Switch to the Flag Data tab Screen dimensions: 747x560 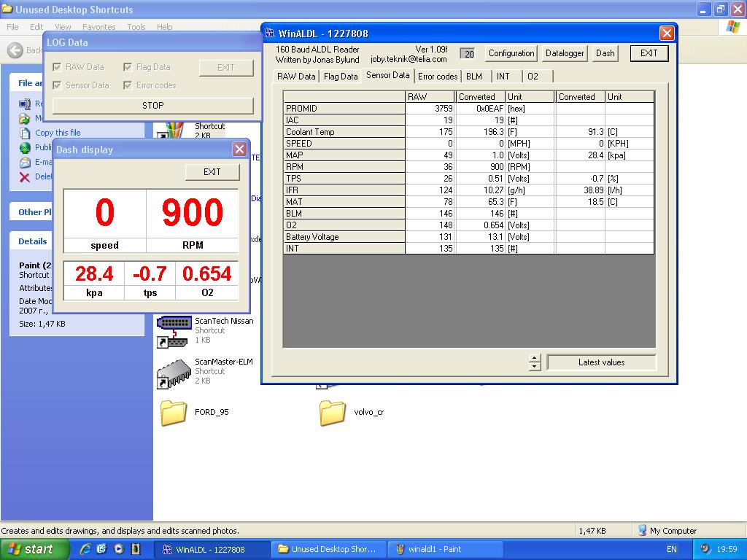(341, 76)
